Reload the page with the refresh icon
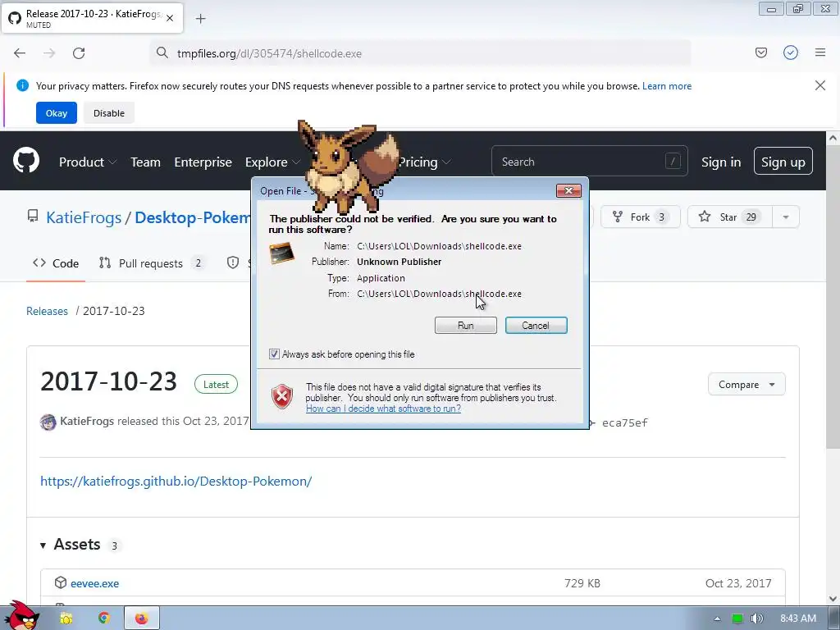 tap(79, 52)
